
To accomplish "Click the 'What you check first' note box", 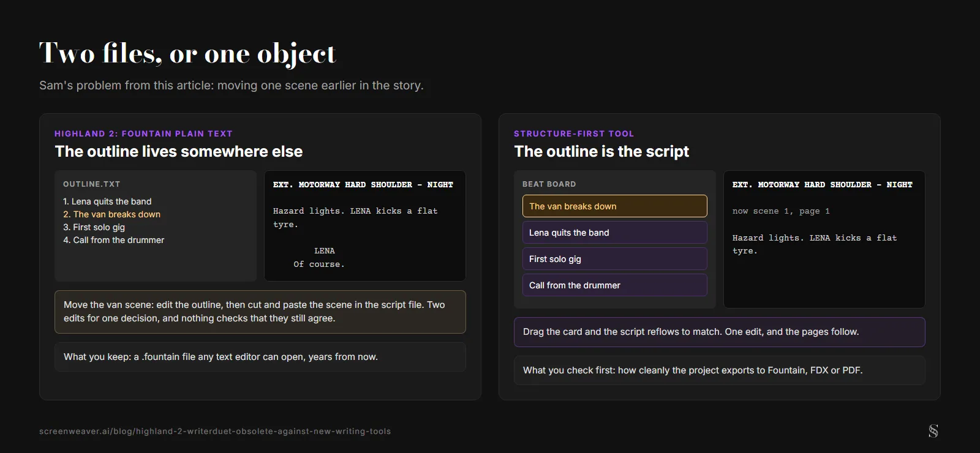I will [x=720, y=370].
